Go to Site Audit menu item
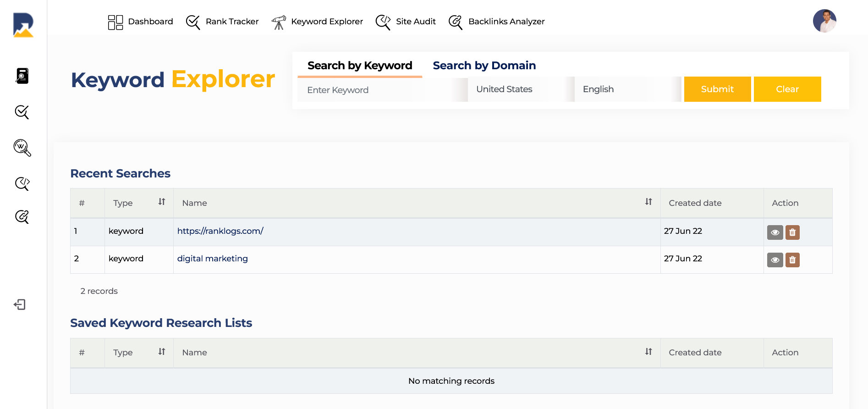868x409 pixels. (416, 22)
